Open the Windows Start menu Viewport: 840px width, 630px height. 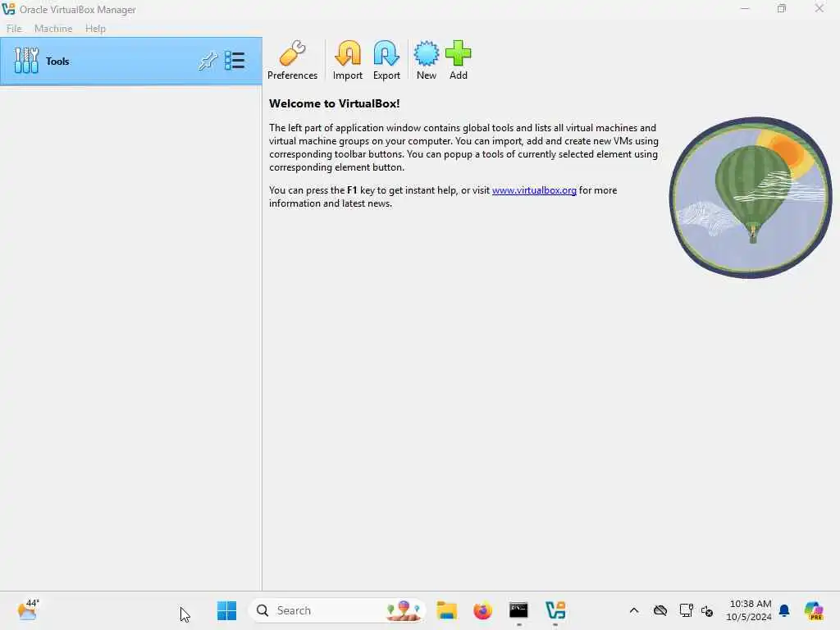[226, 610]
